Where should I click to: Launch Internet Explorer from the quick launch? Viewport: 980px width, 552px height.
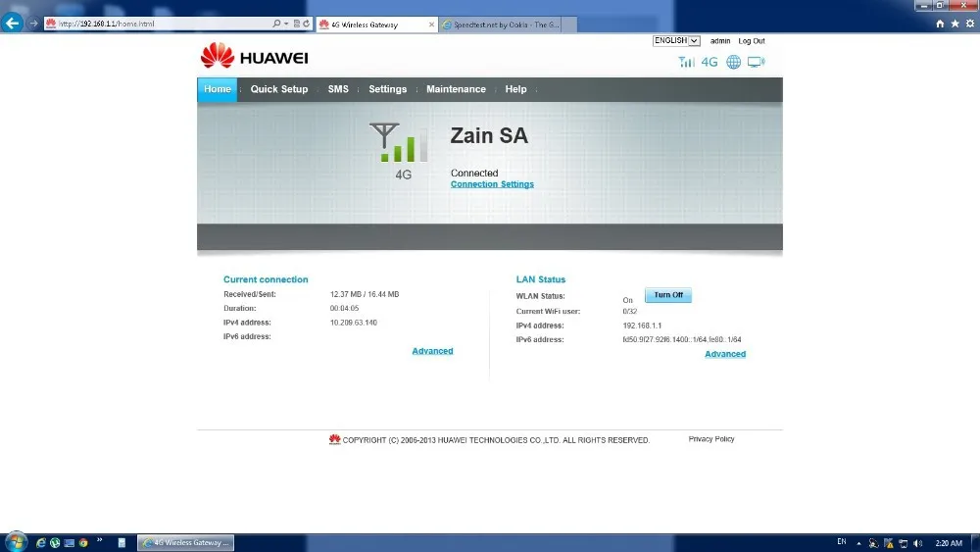pos(40,542)
